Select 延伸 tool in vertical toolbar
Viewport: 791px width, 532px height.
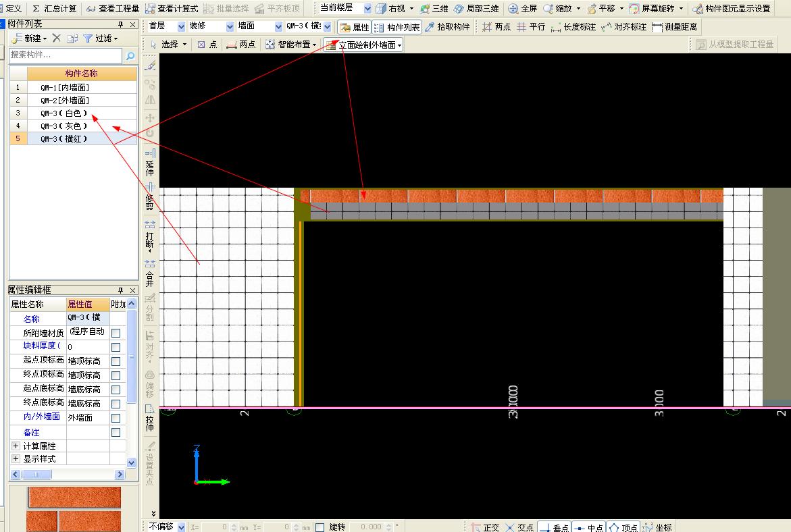click(150, 163)
